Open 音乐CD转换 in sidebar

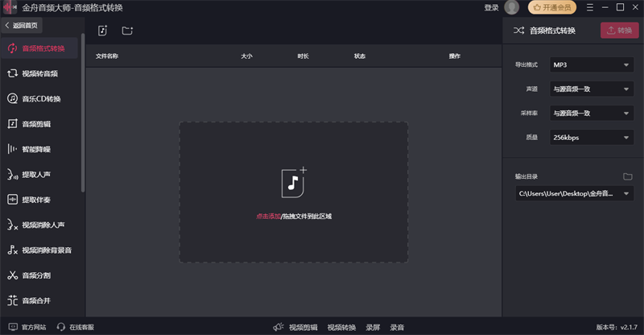tap(39, 99)
